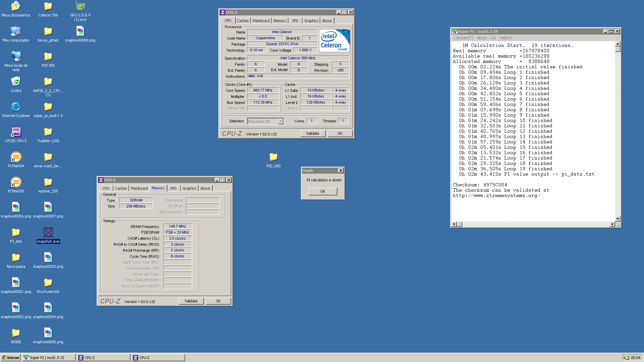Screen dimensions: 644x362
Task: Select the PIII_650 folder on desktop
Action: pyautogui.click(x=273, y=160)
